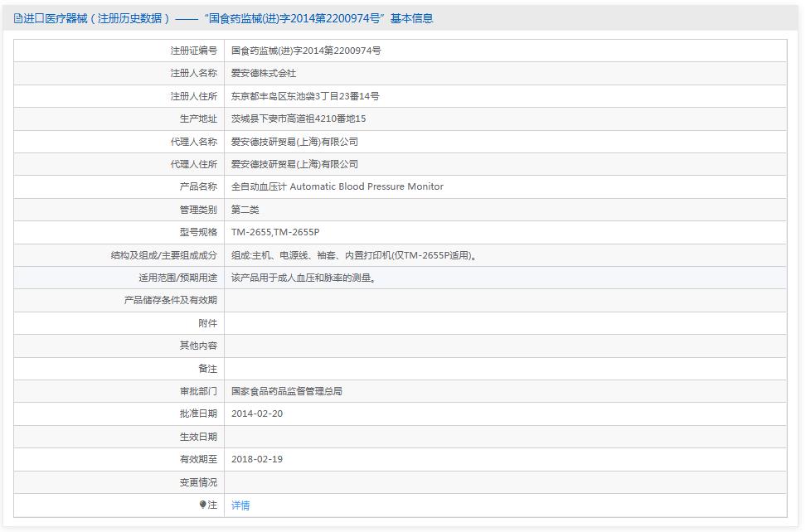This screenshot has height=532, width=806.
Task: Click the registration number 国食药监械(进)字2014第2200974号 value
Action: click(306, 51)
